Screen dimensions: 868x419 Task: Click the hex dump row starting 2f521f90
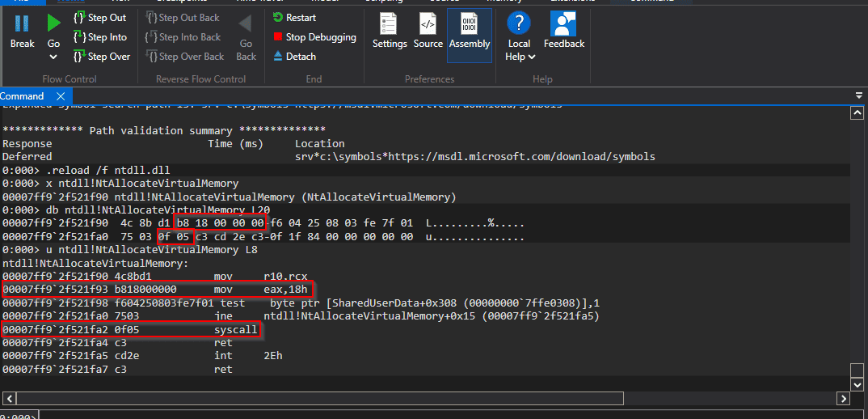click(263, 223)
